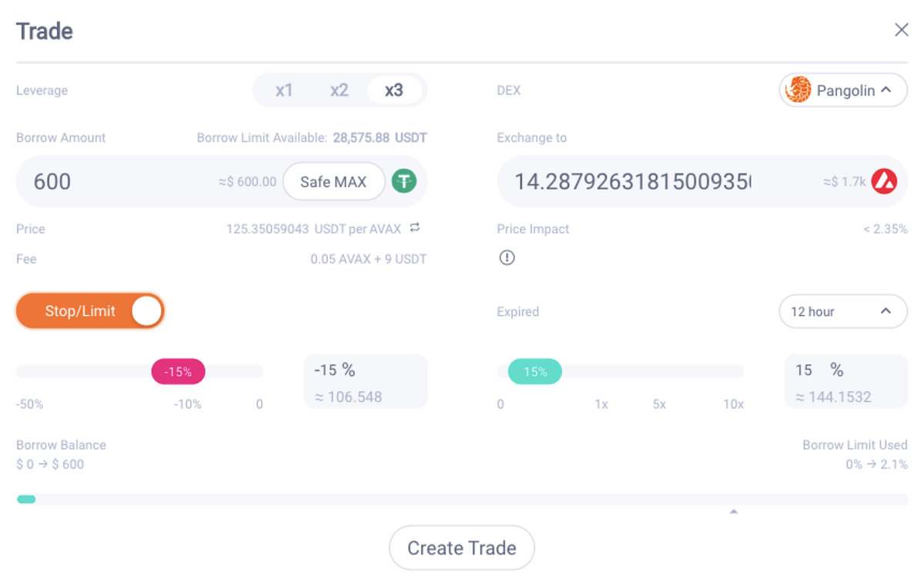Select x1 leverage
The image size is (924, 586).
pos(284,90)
